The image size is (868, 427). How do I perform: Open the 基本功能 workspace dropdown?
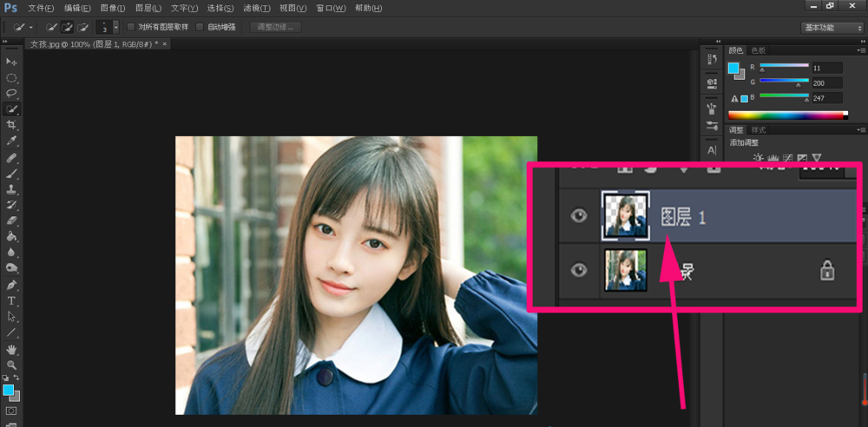(x=832, y=28)
